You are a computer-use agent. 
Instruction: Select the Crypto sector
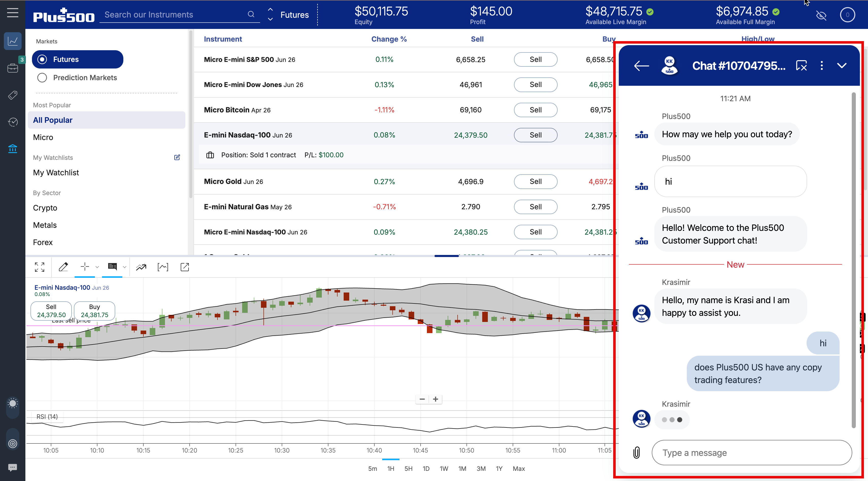[x=45, y=208]
